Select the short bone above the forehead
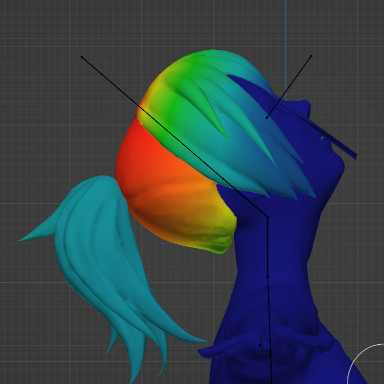 coord(289,86)
